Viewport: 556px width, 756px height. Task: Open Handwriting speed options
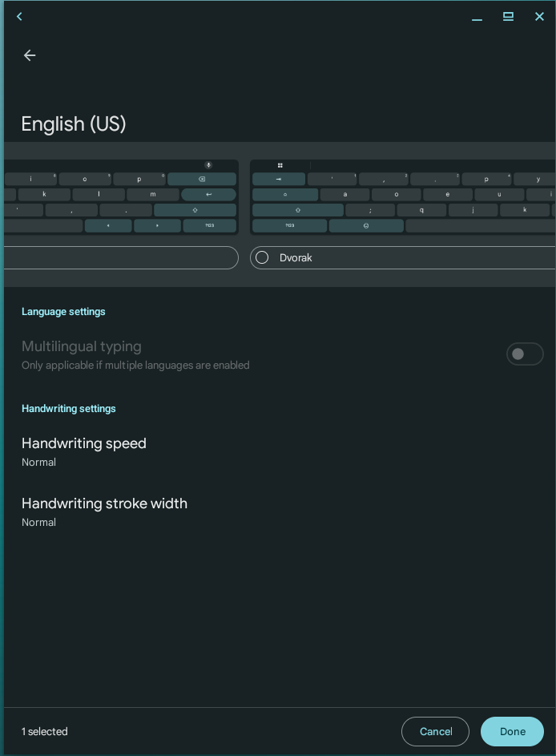pos(84,451)
